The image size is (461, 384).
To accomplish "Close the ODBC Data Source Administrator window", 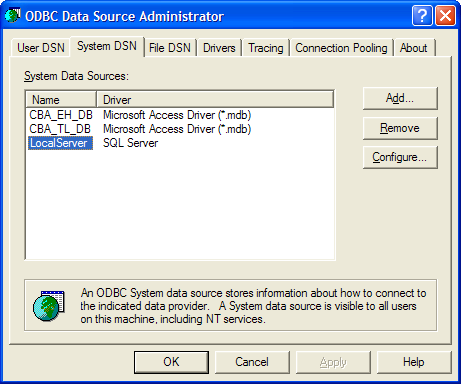I will click(445, 15).
